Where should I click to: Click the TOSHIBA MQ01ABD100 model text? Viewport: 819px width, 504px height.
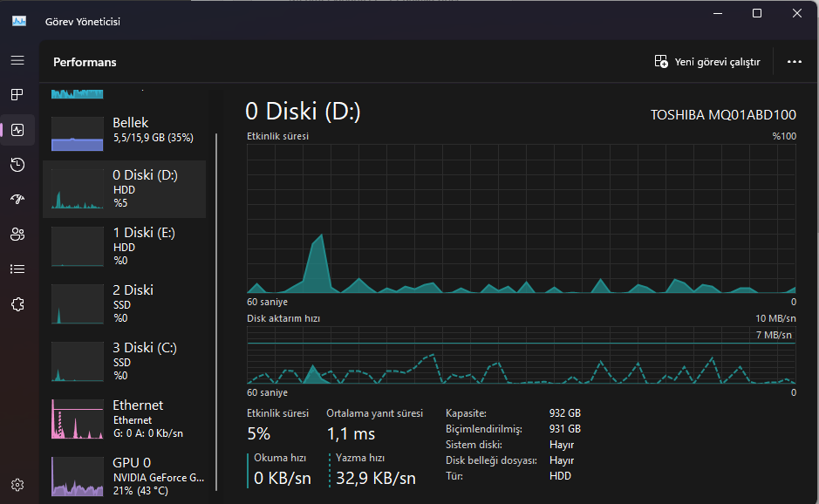(723, 115)
